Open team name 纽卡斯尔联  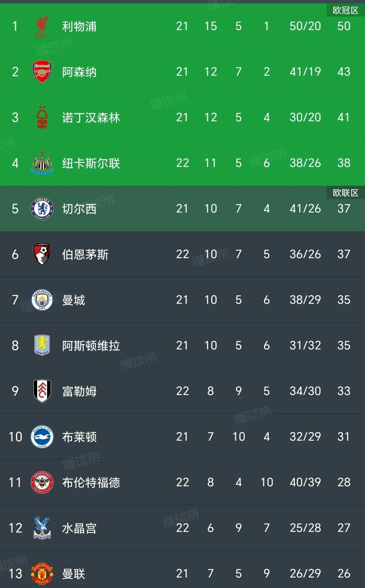tap(91, 163)
